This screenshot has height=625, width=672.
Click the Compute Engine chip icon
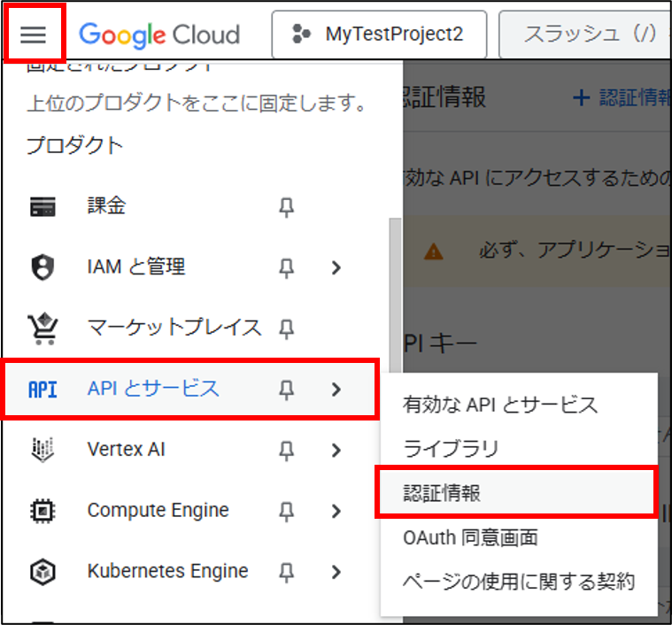42,511
